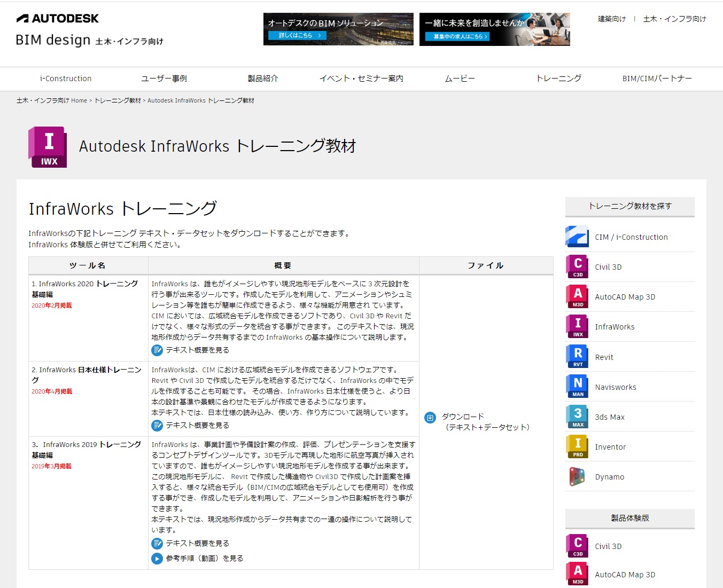Open the 3ds Max text link in the sidebar
The width and height of the screenshot is (723, 588).
610,417
